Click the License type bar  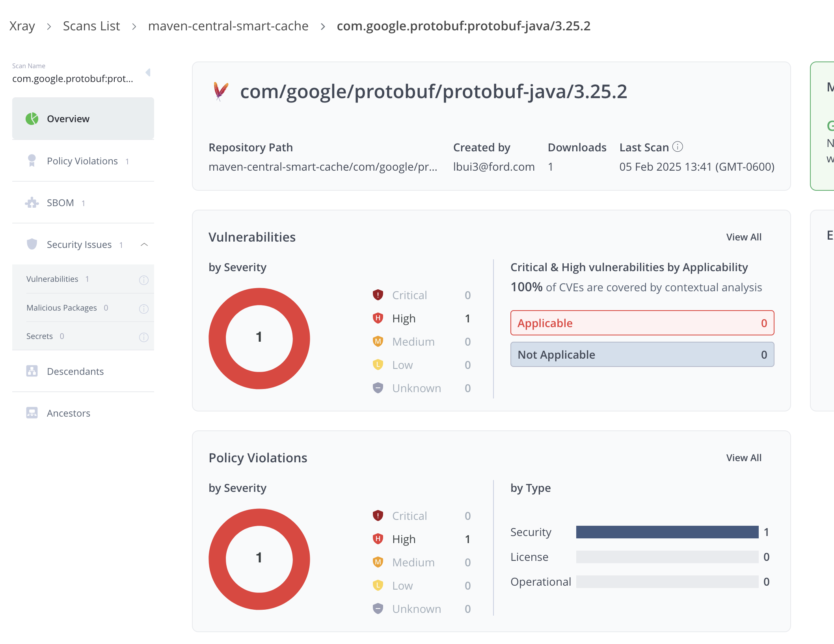[667, 557]
